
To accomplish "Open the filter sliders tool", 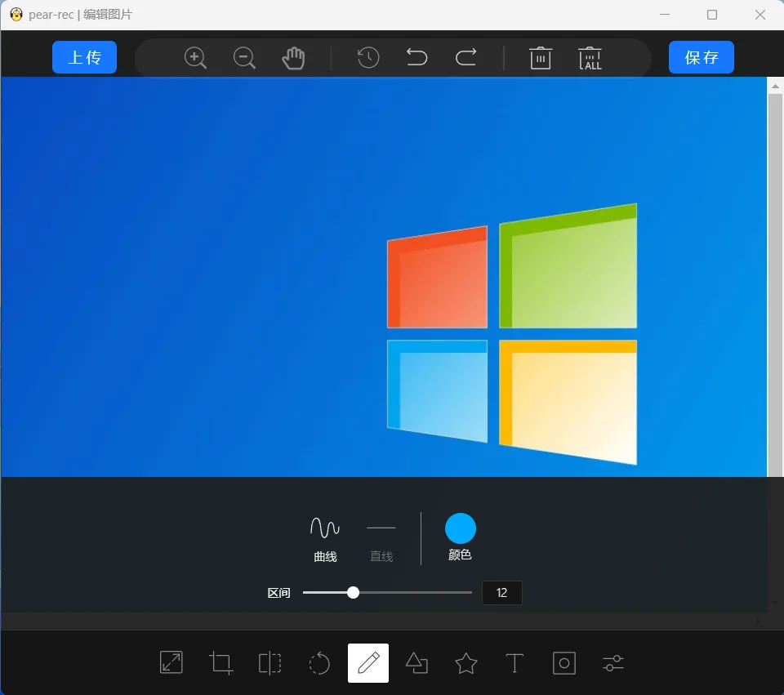I will (613, 663).
